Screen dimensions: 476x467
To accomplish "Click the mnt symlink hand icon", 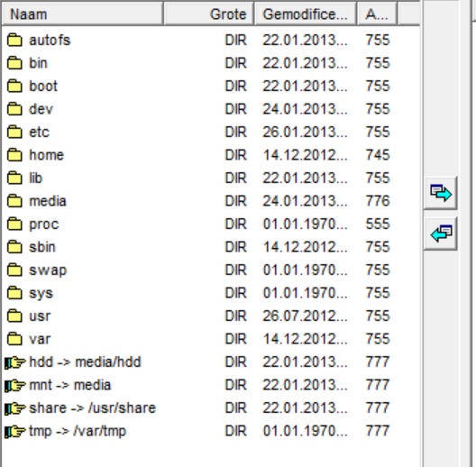I will tap(14, 385).
